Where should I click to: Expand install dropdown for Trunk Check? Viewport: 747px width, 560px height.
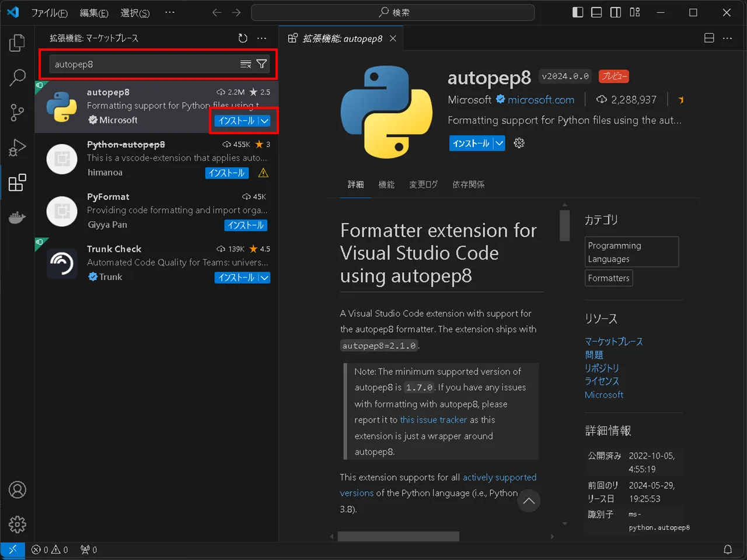(264, 278)
